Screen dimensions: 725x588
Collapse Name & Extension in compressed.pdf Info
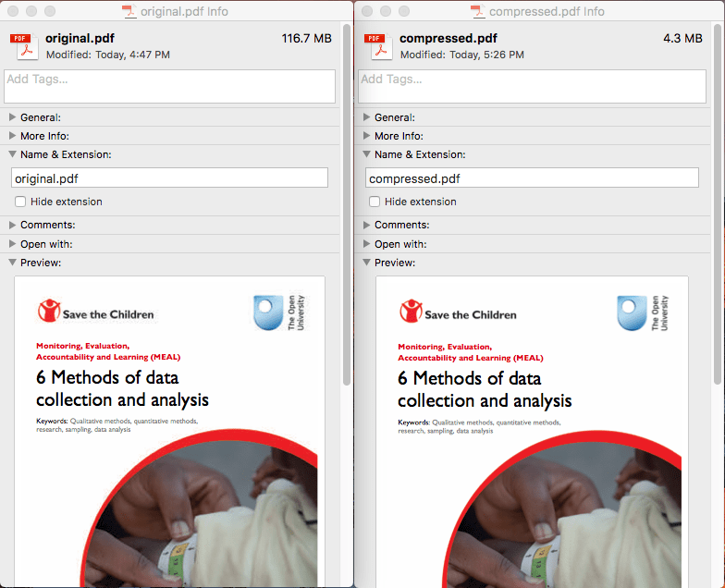(366, 153)
